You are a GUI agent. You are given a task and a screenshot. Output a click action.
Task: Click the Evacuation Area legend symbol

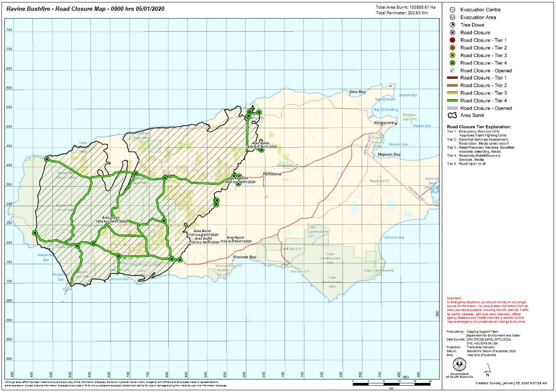click(453, 17)
